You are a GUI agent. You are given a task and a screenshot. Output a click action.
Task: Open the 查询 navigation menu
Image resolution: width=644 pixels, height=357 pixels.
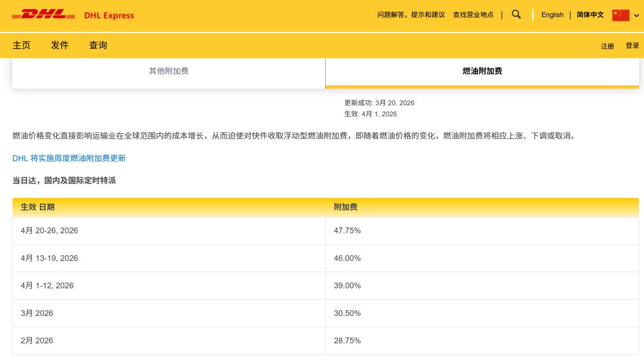click(x=98, y=45)
